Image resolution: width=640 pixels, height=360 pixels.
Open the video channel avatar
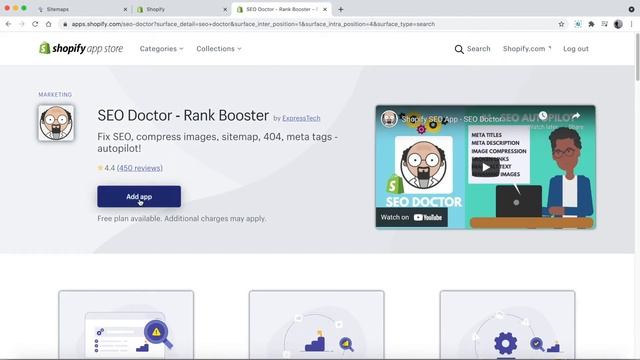389,119
